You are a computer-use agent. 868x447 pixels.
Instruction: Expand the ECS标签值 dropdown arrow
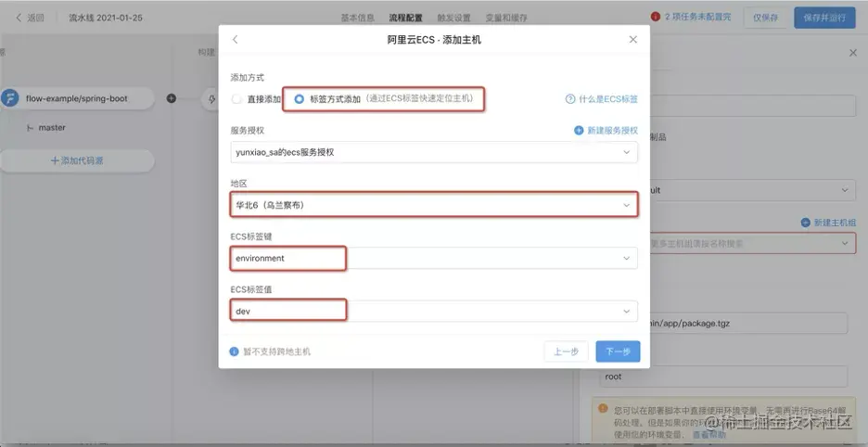(627, 312)
